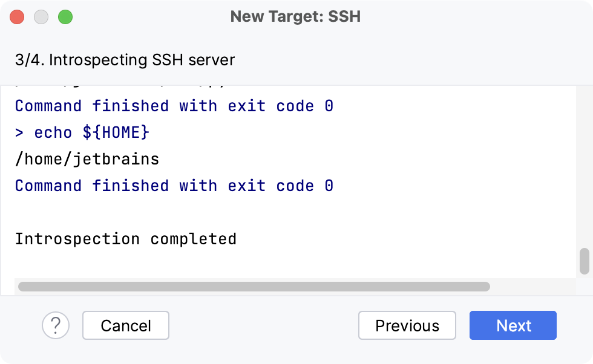593x364 pixels.
Task: Go back using the Previous button
Action: pyautogui.click(x=407, y=325)
